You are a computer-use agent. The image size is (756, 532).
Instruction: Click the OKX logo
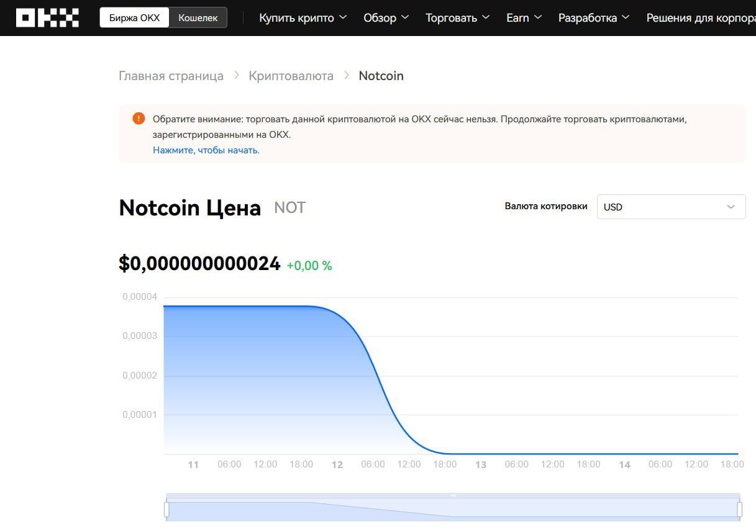point(47,17)
